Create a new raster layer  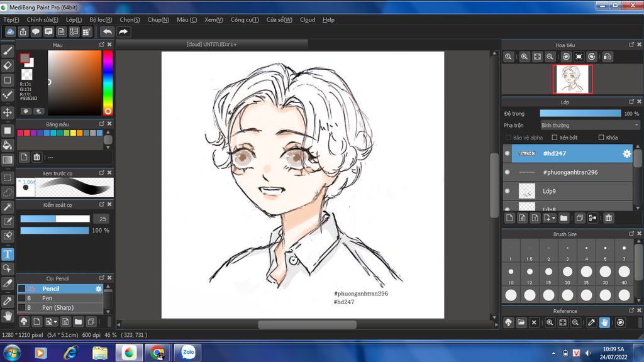[x=509, y=218]
